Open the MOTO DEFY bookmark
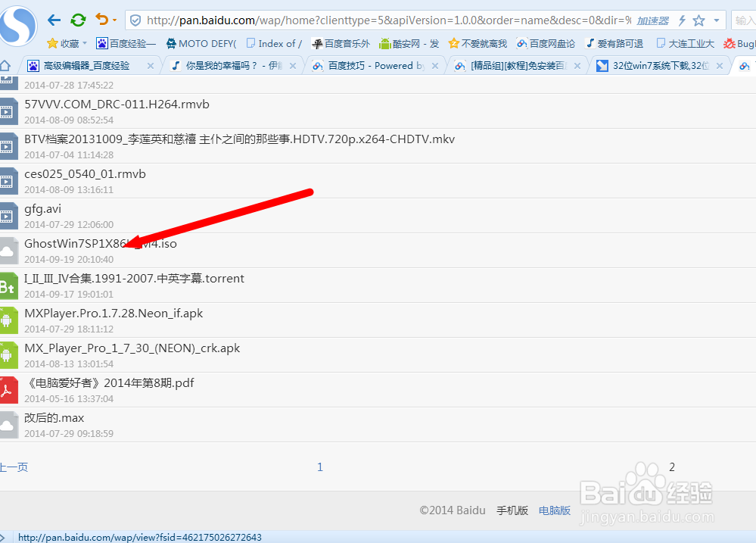The height and width of the screenshot is (543, 756). coord(201,43)
